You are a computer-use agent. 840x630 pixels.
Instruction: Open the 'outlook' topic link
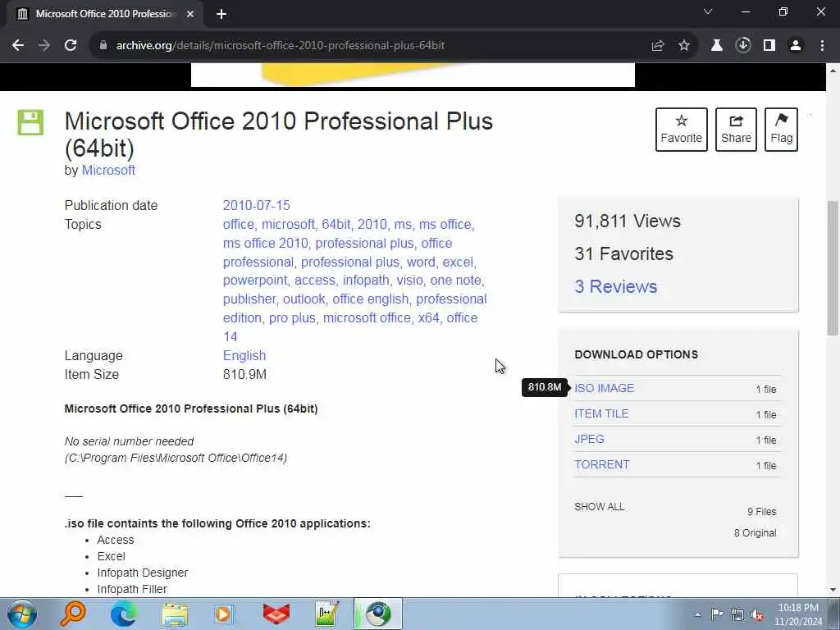304,299
